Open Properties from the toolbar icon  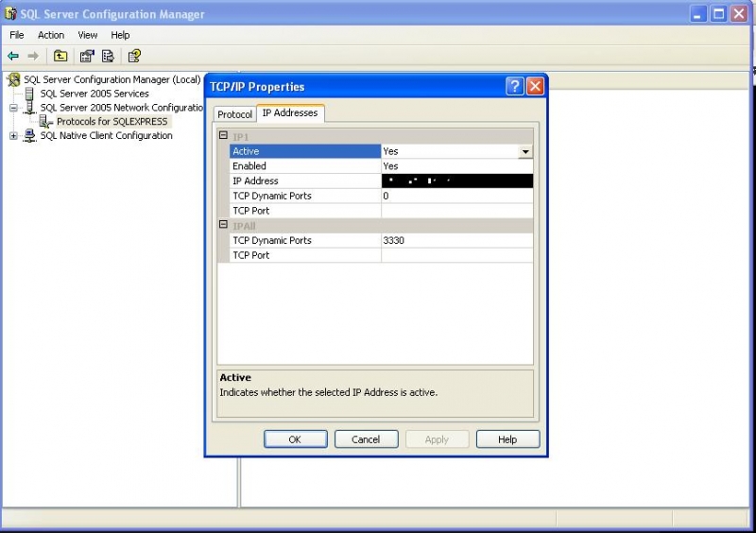pyautogui.click(x=87, y=56)
